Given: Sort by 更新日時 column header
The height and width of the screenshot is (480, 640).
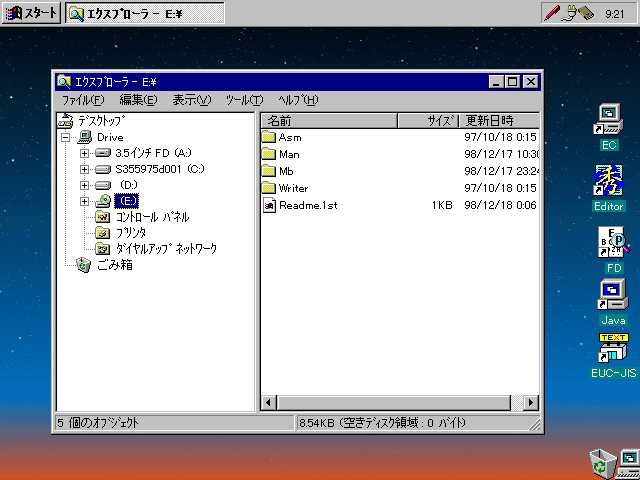Looking at the screenshot, I should (499, 121).
